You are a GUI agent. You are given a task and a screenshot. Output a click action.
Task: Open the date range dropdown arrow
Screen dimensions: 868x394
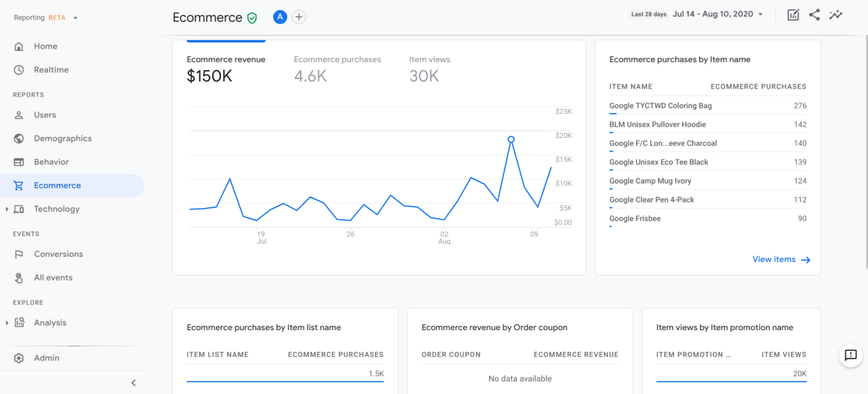tap(761, 15)
